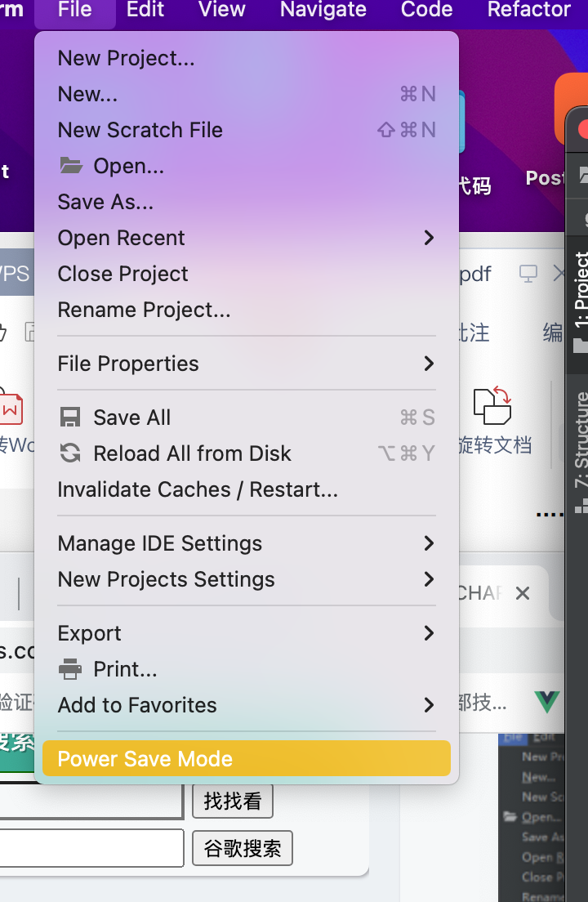Screen dimensions: 588x902
Task: Click the printer icon beside Print...
Action: point(71,669)
